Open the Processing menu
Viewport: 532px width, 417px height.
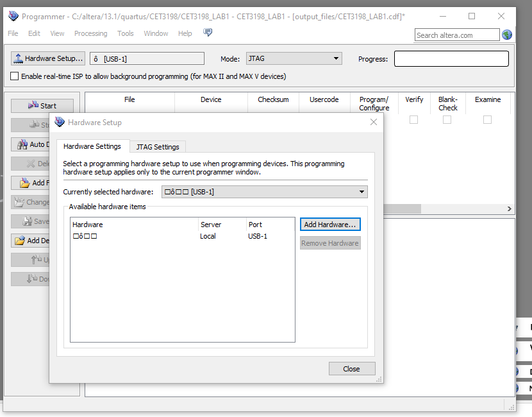(x=90, y=33)
